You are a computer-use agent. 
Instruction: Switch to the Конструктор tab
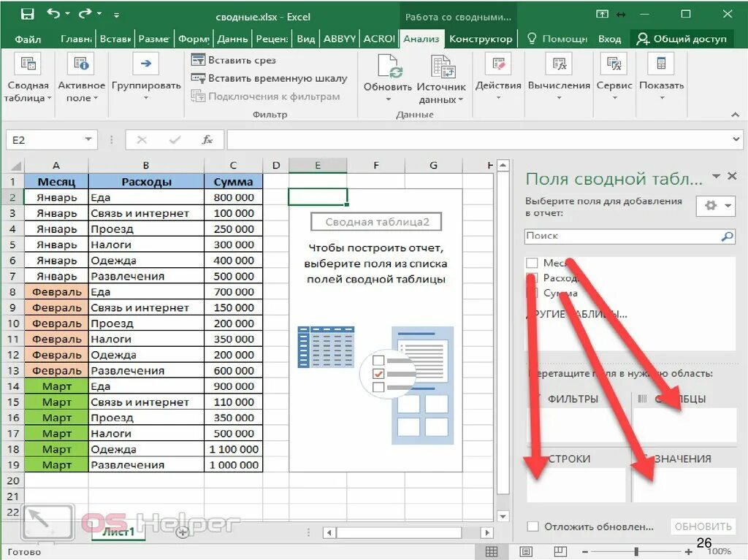point(481,39)
